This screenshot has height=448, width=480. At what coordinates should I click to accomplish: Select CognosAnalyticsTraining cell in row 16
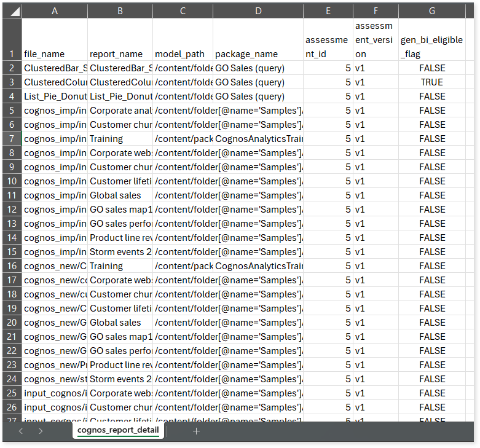point(258,266)
